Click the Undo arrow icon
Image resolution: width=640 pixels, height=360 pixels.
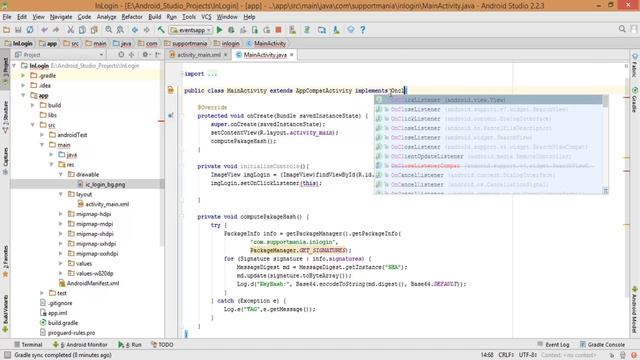[x=44, y=30]
